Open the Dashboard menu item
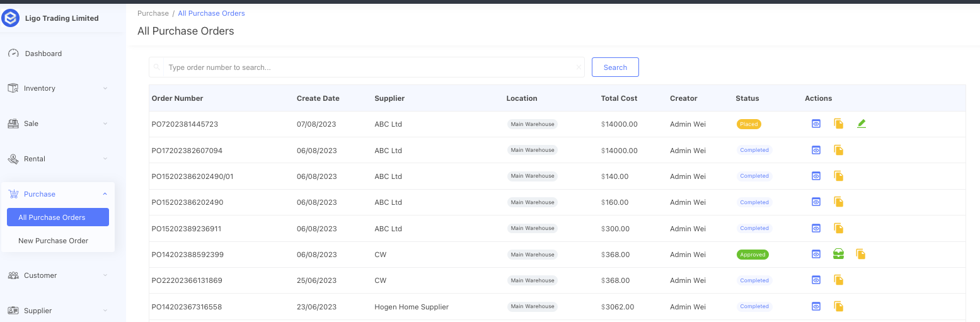This screenshot has height=322, width=980. point(43,54)
